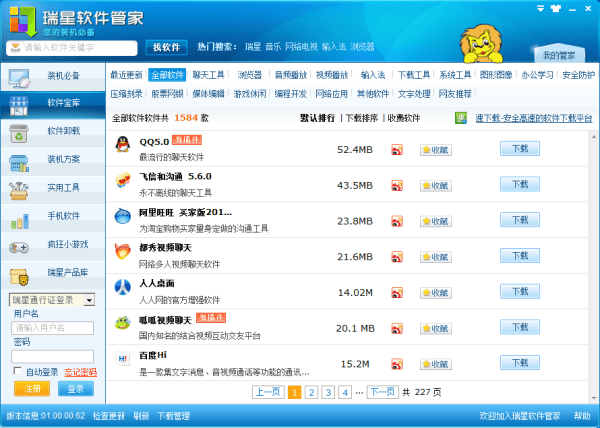Open the 聊天工具 category
This screenshot has height=428, width=600.
click(x=209, y=75)
